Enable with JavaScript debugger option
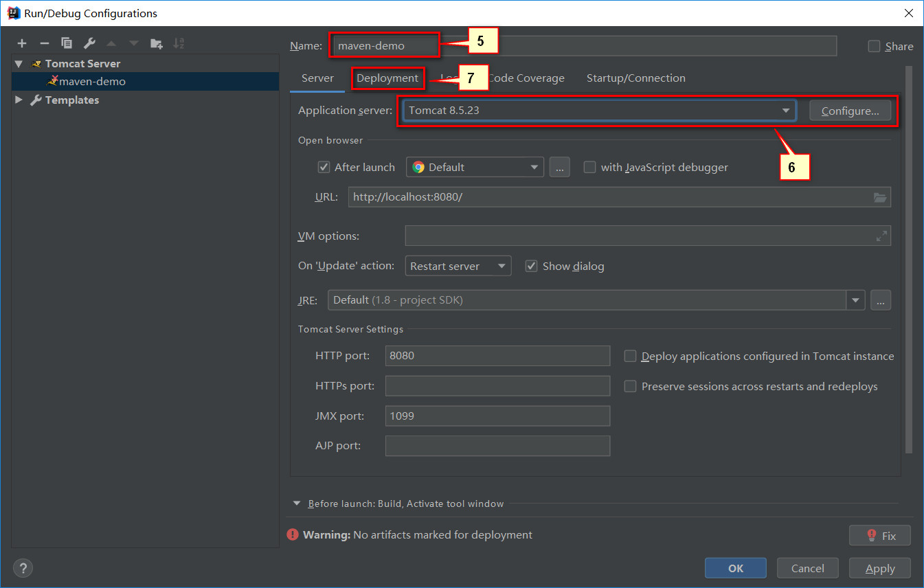The height and width of the screenshot is (588, 924). (589, 167)
